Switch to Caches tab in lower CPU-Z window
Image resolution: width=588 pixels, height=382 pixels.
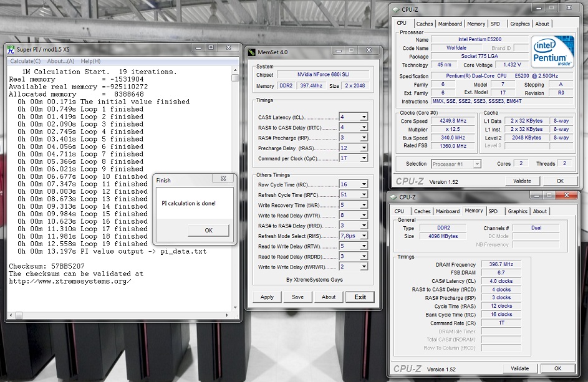tap(422, 211)
